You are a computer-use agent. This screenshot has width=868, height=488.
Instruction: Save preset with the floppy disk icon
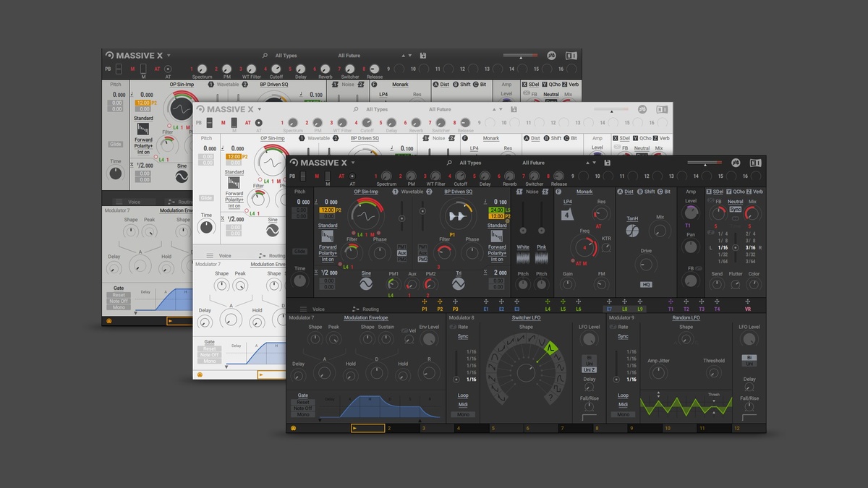tap(606, 163)
